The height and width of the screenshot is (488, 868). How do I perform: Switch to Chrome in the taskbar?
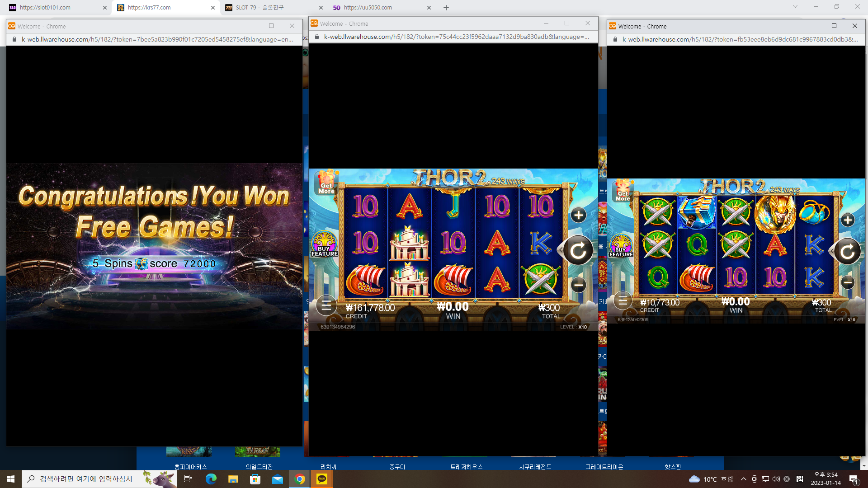point(299,479)
